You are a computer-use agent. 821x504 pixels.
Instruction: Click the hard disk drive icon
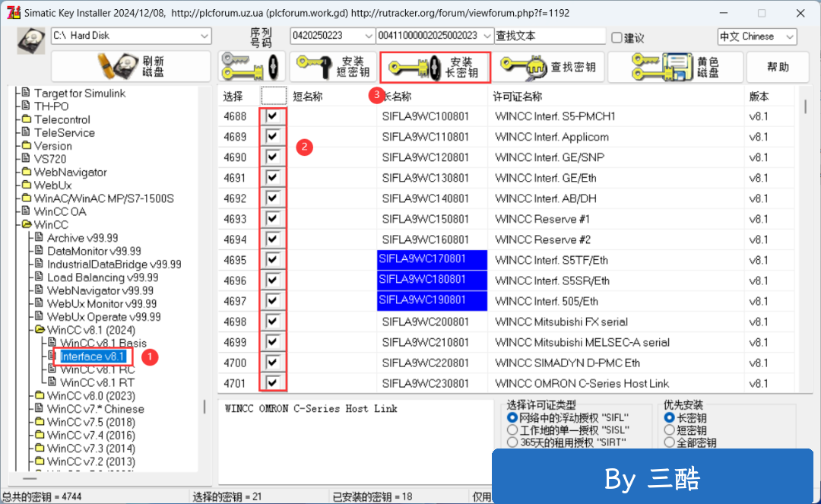(30, 40)
